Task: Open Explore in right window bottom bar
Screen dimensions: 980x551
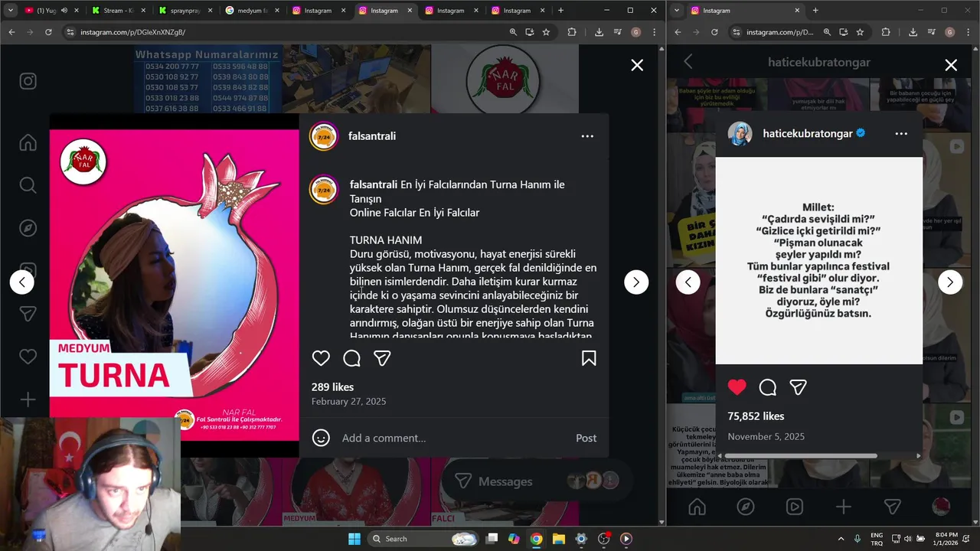Action: (745, 507)
